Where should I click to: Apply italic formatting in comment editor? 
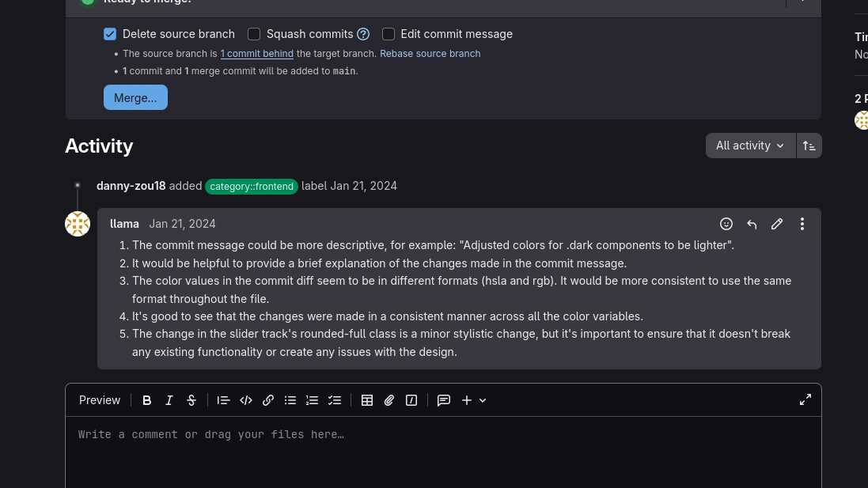pos(169,400)
